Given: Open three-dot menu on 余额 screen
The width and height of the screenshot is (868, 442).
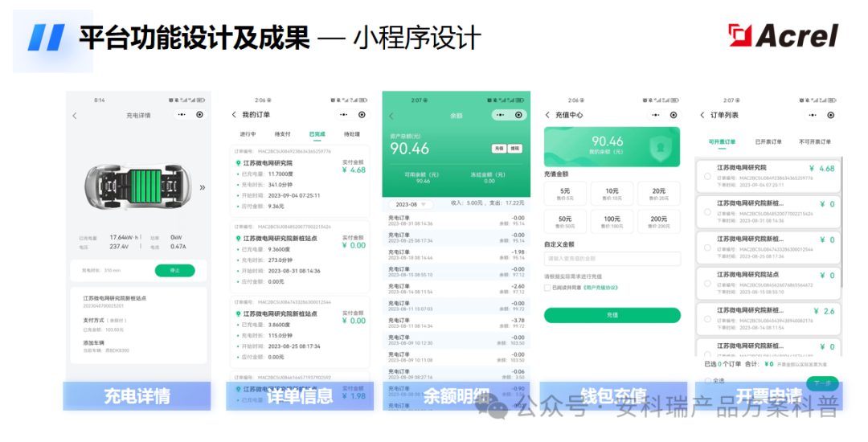Looking at the screenshot, I should 501,115.
